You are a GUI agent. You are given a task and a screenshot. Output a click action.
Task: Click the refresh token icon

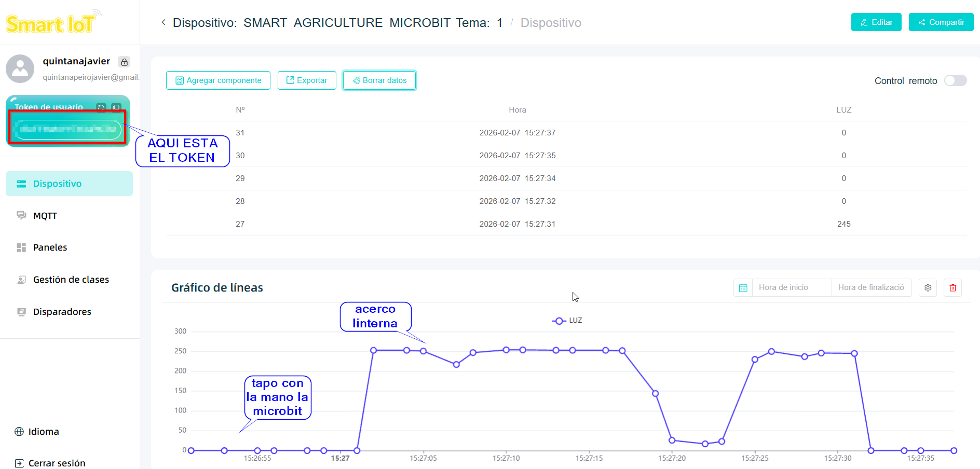(101, 107)
